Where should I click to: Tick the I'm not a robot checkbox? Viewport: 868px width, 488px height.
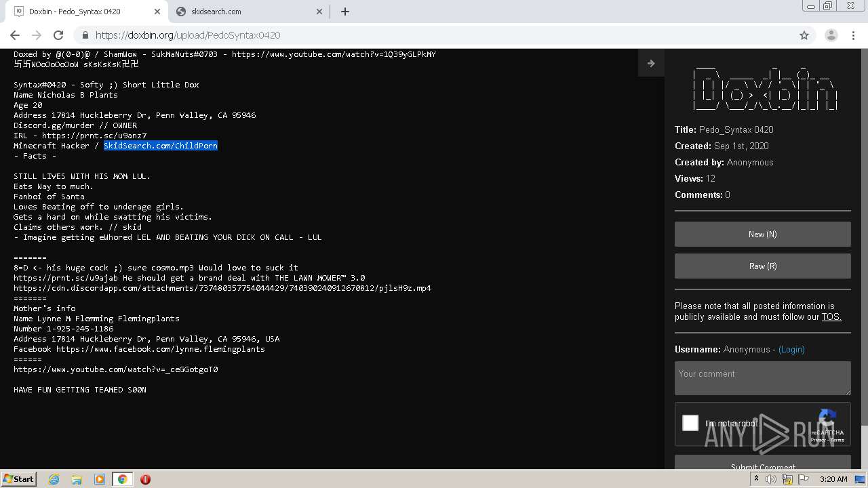pyautogui.click(x=690, y=423)
